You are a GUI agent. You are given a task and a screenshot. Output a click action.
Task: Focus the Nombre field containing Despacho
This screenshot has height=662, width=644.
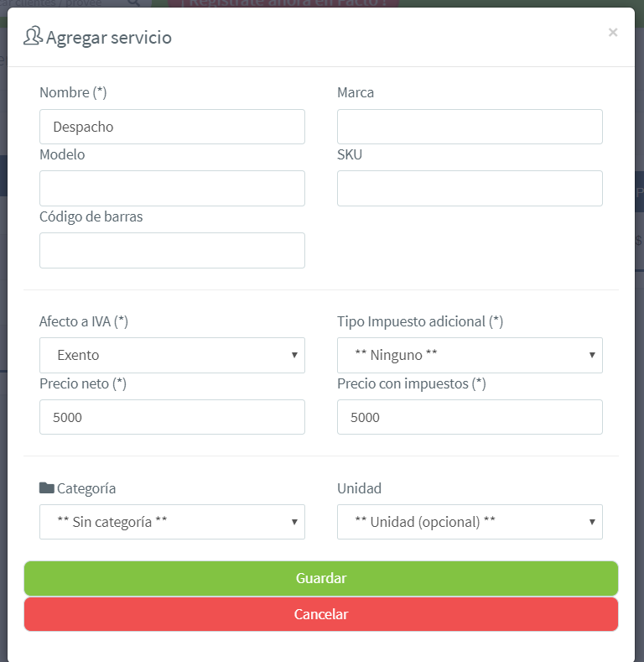(172, 127)
